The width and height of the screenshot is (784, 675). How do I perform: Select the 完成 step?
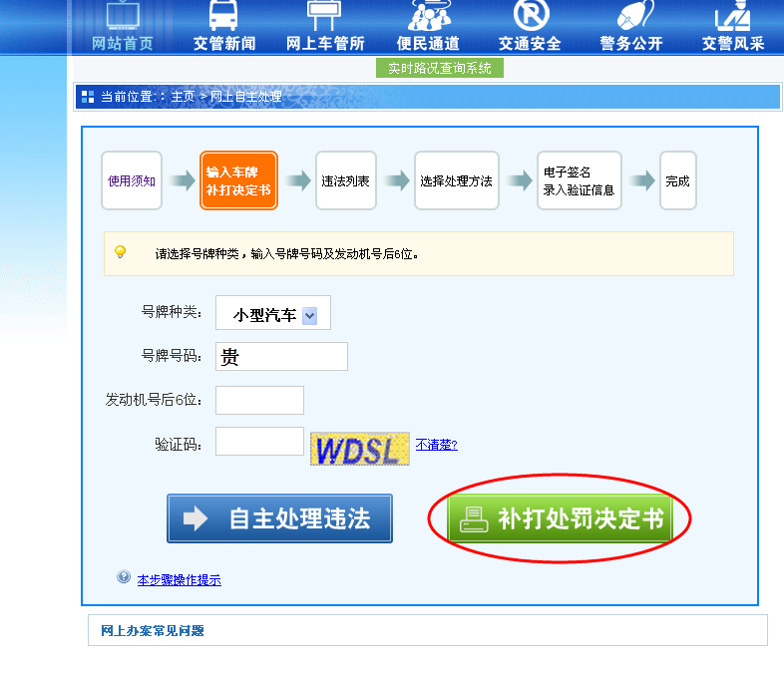click(x=678, y=180)
